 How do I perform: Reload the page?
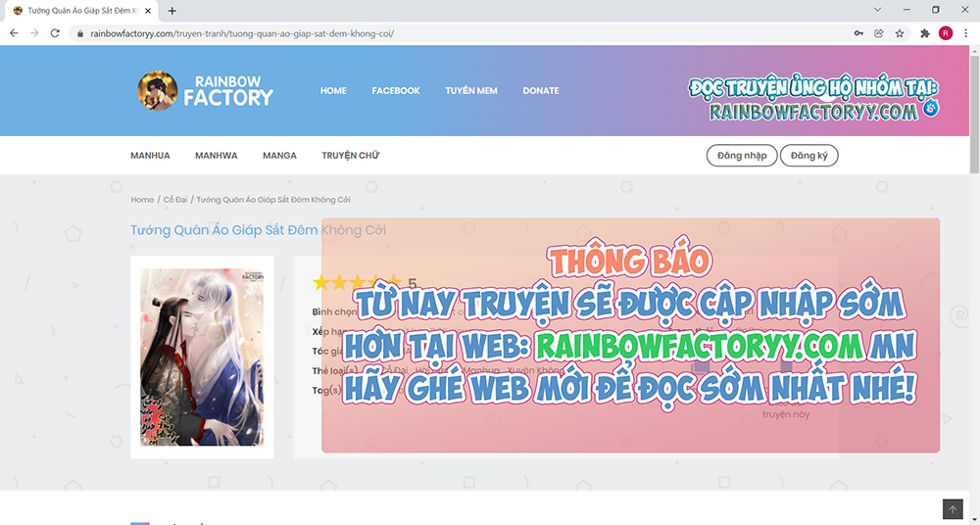point(56,32)
